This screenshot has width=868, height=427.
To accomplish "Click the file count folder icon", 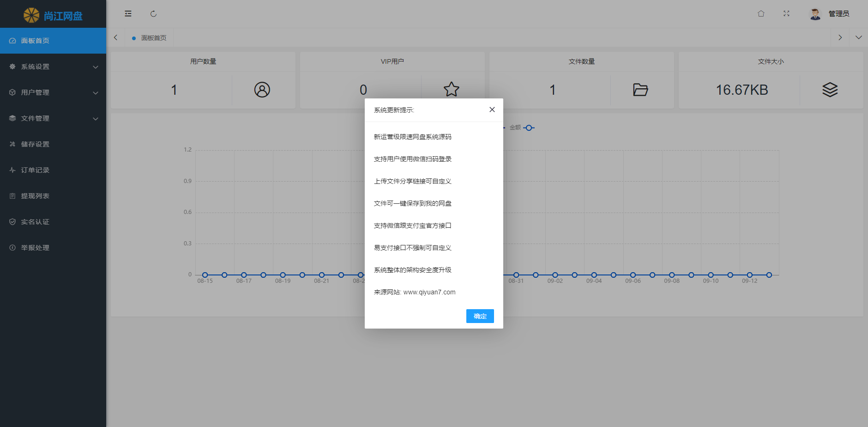I will [x=640, y=90].
